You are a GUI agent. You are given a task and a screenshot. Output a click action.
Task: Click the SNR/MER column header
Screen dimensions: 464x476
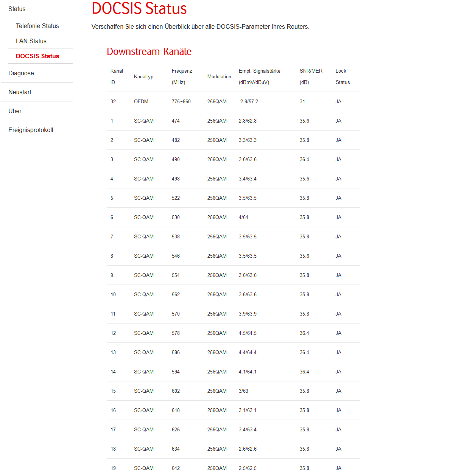point(311,76)
